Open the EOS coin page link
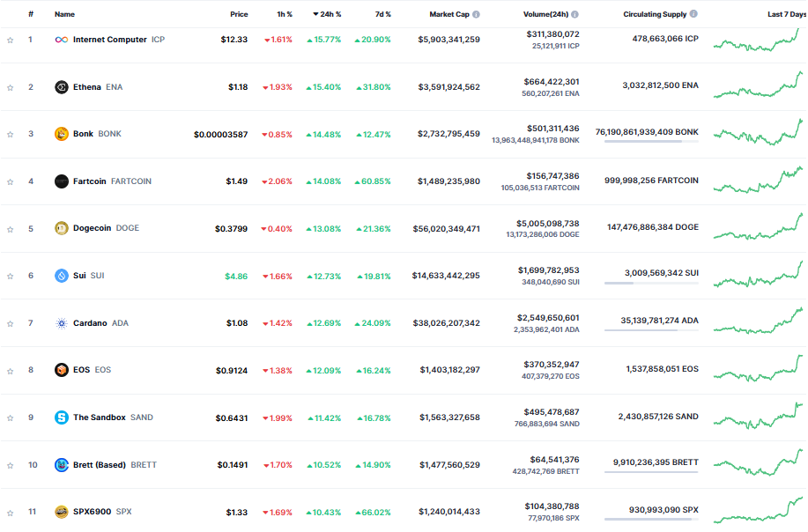This screenshot has width=808, height=532. pos(83,370)
